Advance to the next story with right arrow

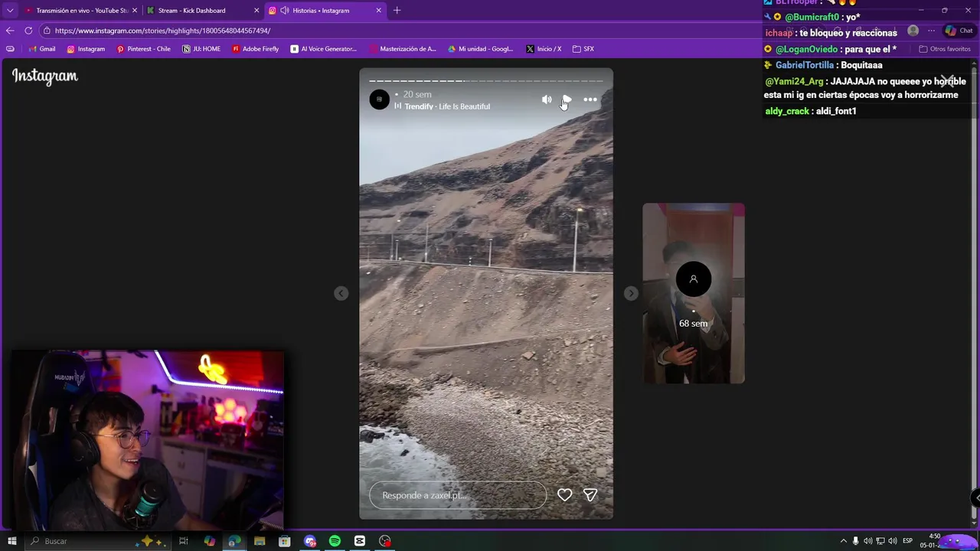[x=631, y=293]
